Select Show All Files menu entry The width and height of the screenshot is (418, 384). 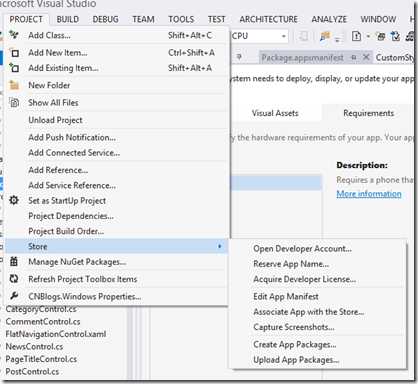coord(117,102)
